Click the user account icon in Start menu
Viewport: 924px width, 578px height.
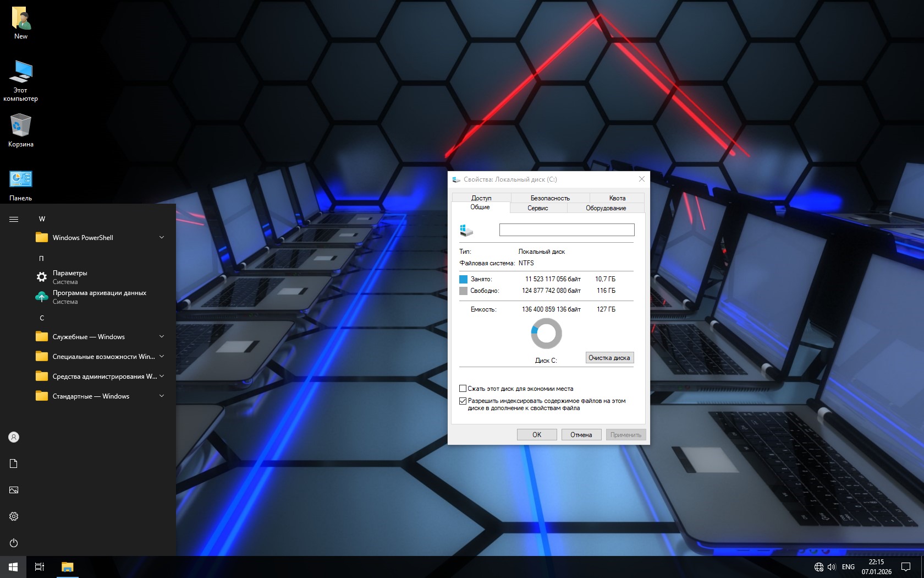coord(14,437)
